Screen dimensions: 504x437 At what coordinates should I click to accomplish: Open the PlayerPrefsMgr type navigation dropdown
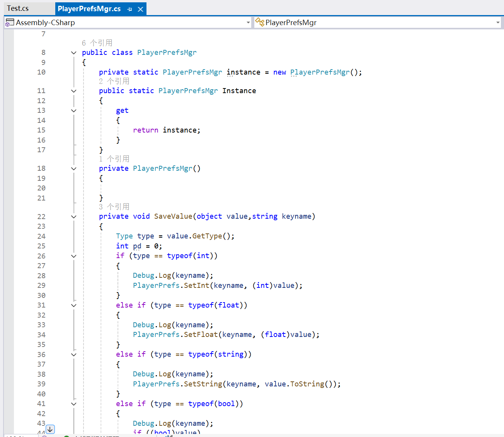[x=498, y=23]
